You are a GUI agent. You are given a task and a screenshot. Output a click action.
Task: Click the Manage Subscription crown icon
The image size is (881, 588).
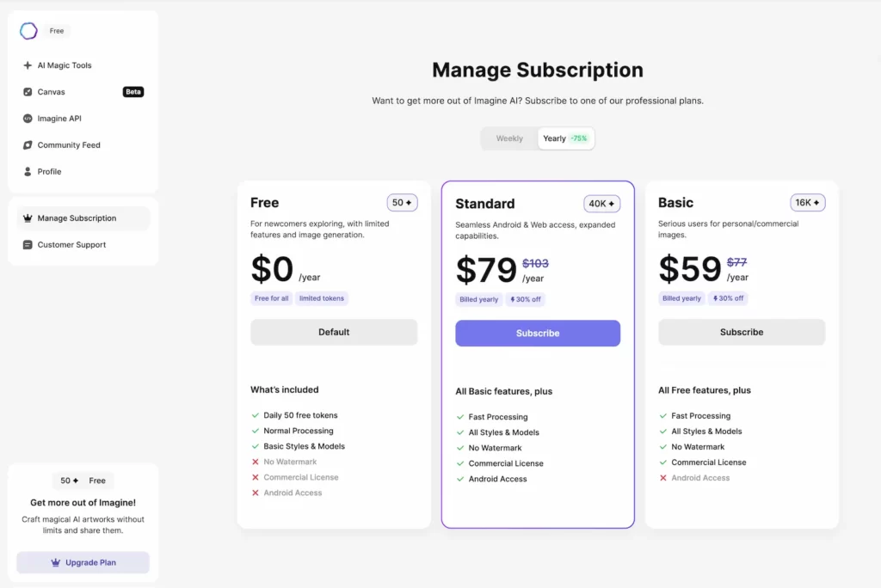click(28, 218)
